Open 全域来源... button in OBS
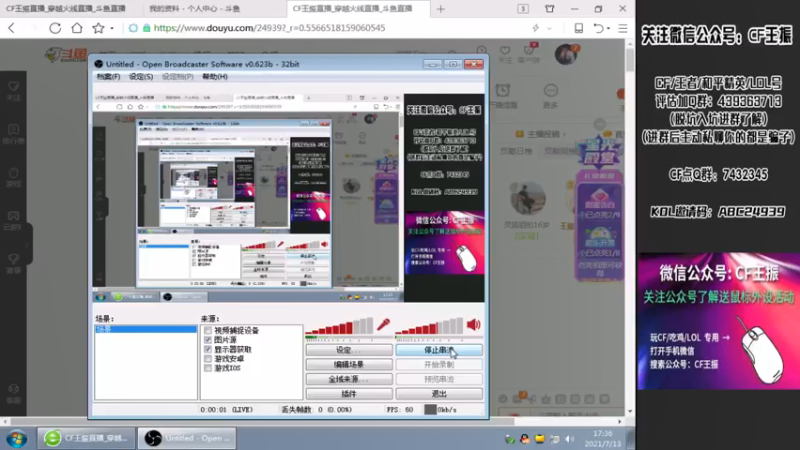800x450 pixels. coord(349,379)
